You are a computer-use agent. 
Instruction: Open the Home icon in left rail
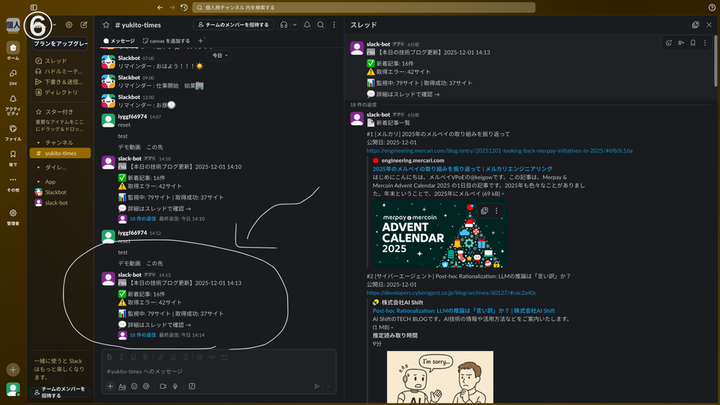tap(13, 50)
